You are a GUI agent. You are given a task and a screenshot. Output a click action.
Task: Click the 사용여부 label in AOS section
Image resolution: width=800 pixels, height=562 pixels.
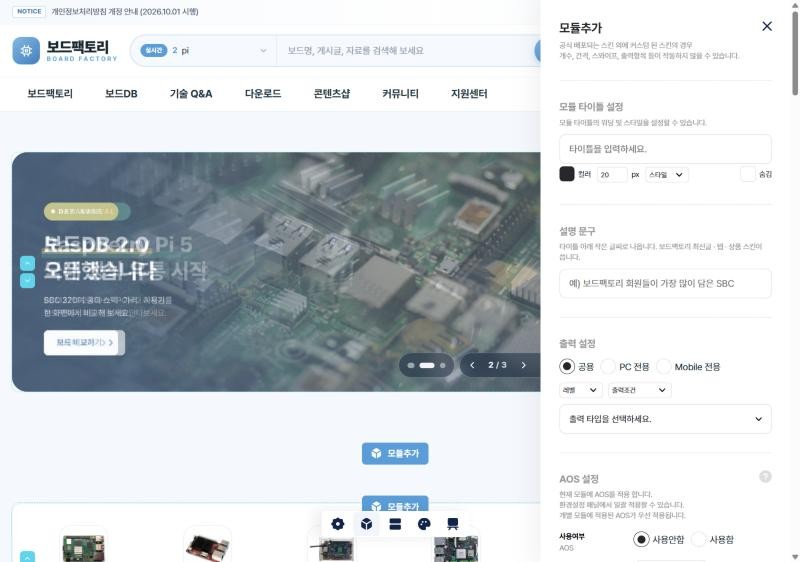[x=572, y=537]
